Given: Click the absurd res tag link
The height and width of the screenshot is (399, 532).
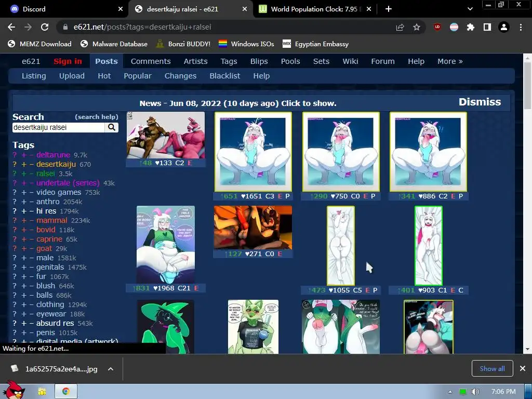Looking at the screenshot, I should click(55, 323).
